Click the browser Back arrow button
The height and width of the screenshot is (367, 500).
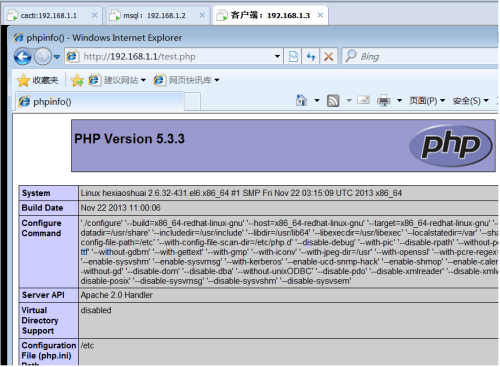(x=22, y=56)
